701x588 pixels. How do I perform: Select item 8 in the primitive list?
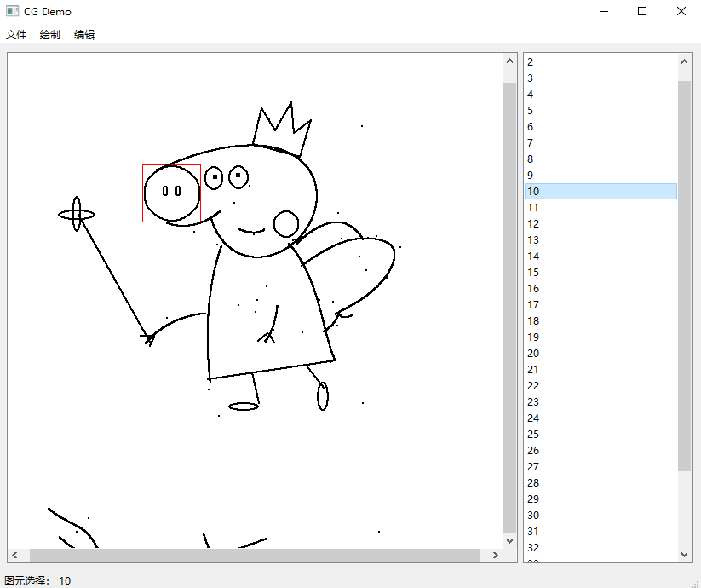600,159
